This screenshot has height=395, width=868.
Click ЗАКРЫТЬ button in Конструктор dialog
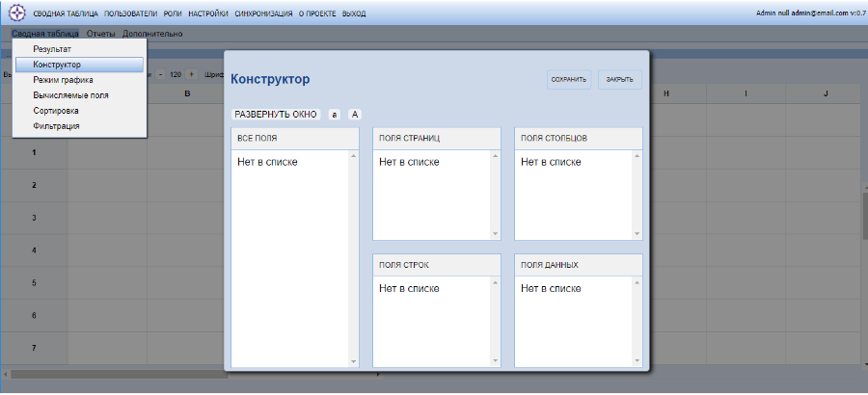click(x=620, y=80)
